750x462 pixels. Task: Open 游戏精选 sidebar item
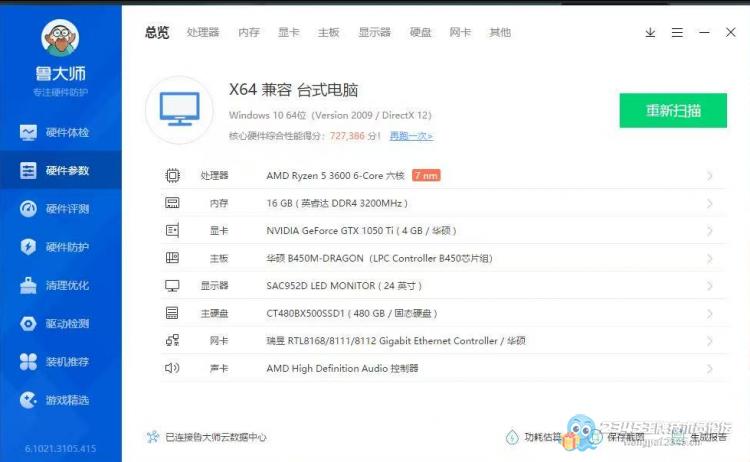60,400
